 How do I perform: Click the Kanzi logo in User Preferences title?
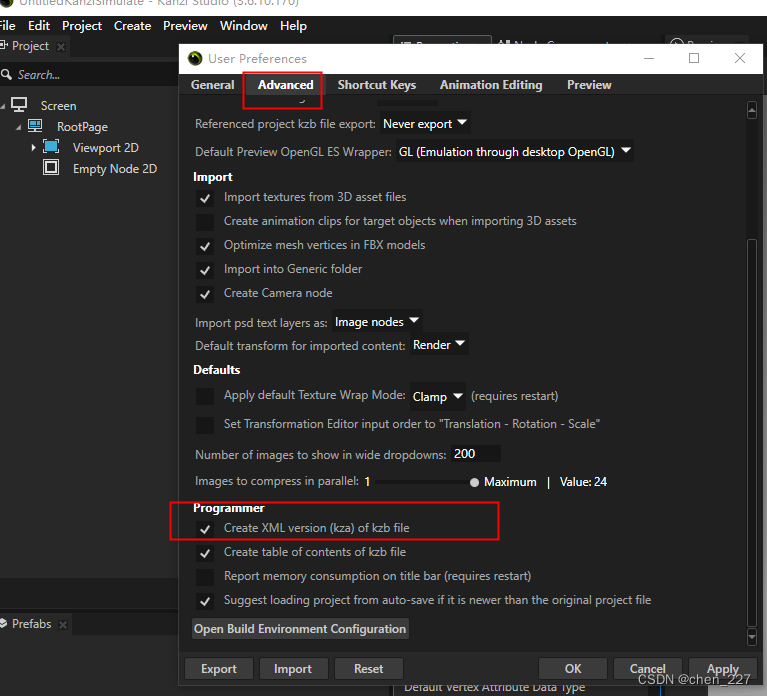pos(195,59)
